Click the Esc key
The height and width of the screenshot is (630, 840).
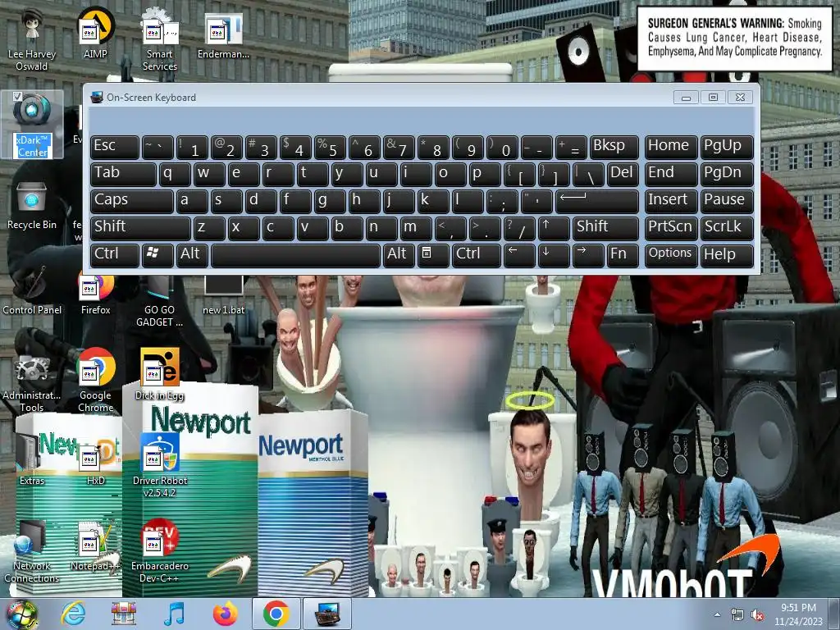pos(115,147)
